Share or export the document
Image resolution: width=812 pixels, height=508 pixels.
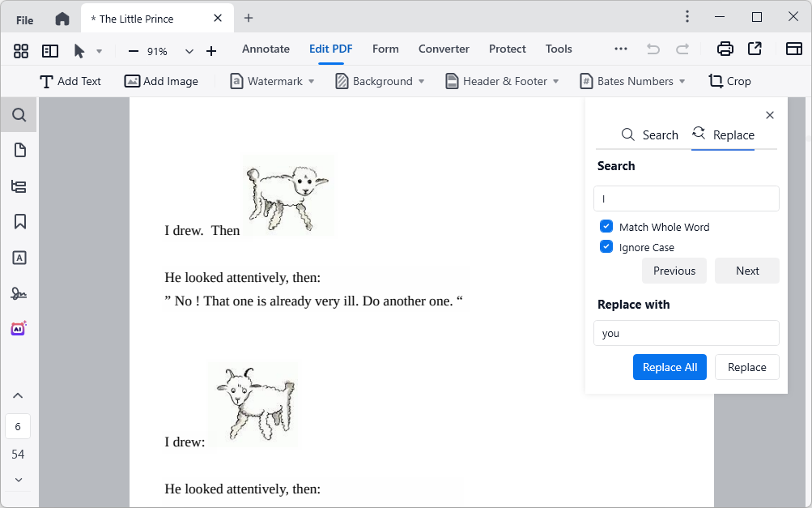(x=755, y=49)
